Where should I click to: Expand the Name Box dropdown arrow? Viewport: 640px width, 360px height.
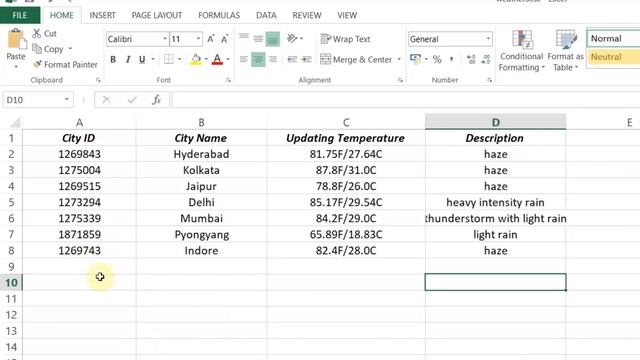[67, 100]
